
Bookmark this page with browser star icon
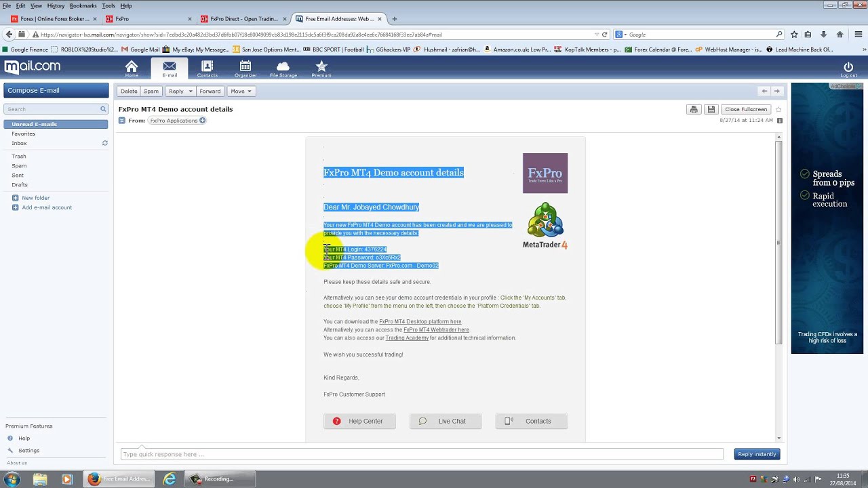pyautogui.click(x=794, y=35)
